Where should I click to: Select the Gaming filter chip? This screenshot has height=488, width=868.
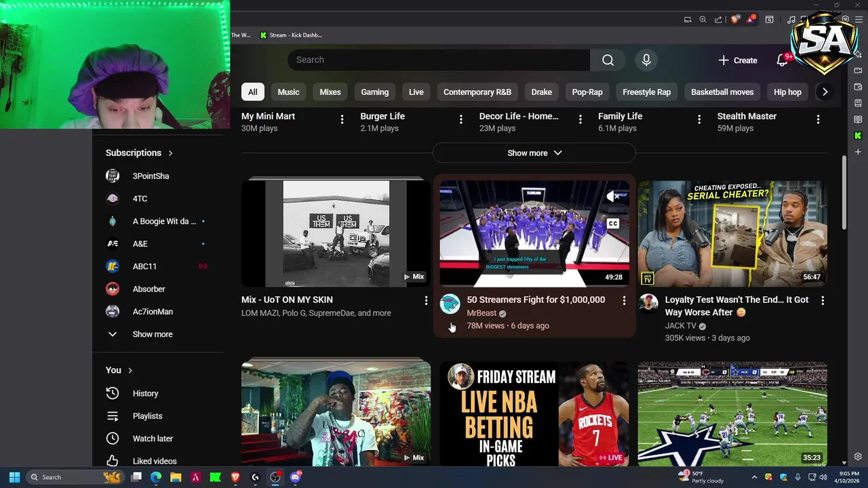tap(375, 92)
